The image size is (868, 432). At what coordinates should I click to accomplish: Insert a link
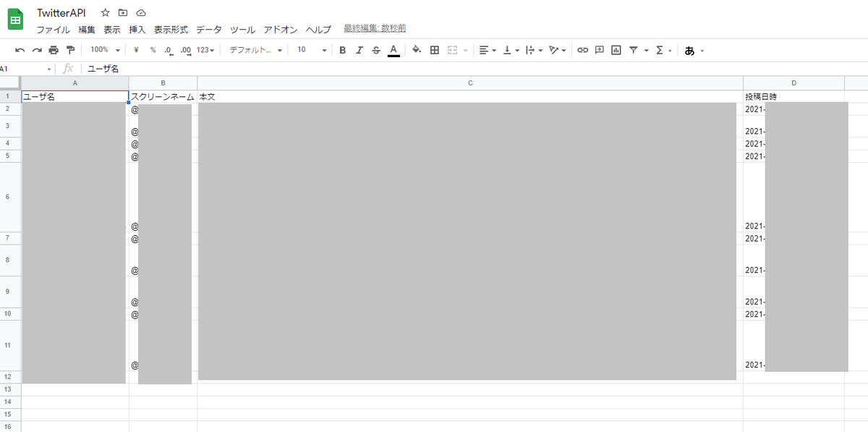coord(582,50)
